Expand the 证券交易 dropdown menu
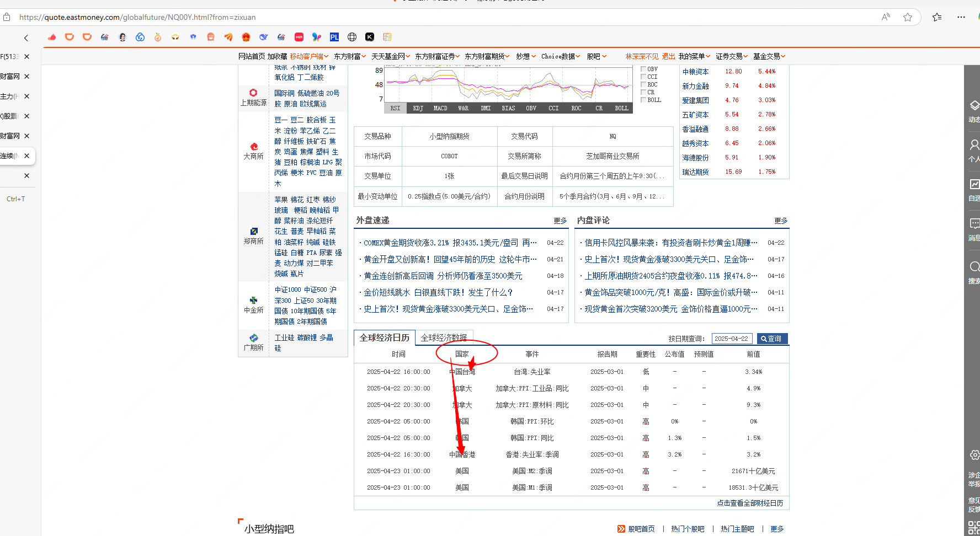This screenshot has width=980, height=536. tap(732, 56)
